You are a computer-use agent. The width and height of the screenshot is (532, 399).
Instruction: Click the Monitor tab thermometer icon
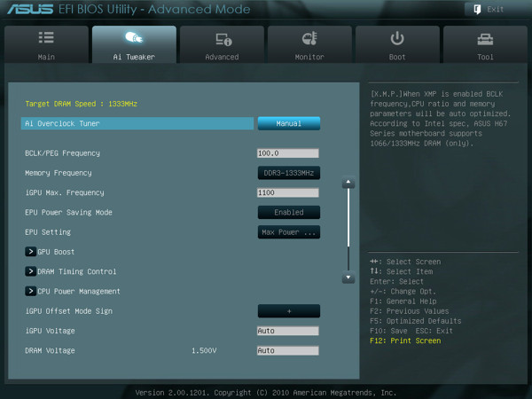click(309, 38)
